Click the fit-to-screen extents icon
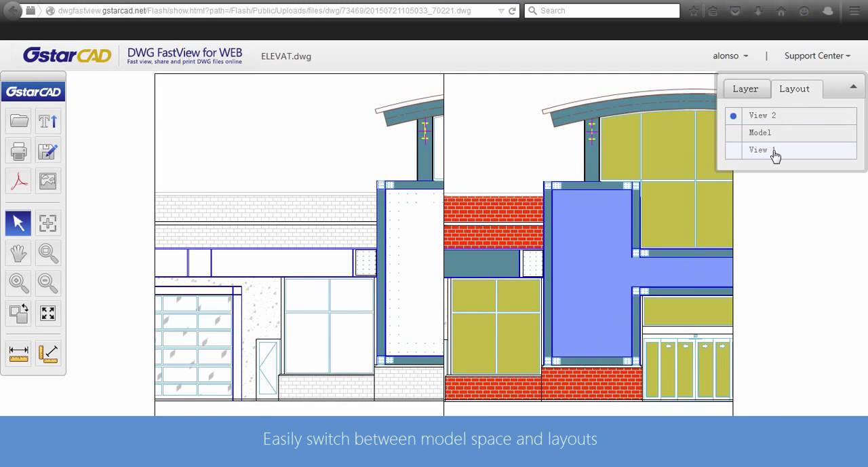Image resolution: width=868 pixels, height=467 pixels. (x=47, y=313)
